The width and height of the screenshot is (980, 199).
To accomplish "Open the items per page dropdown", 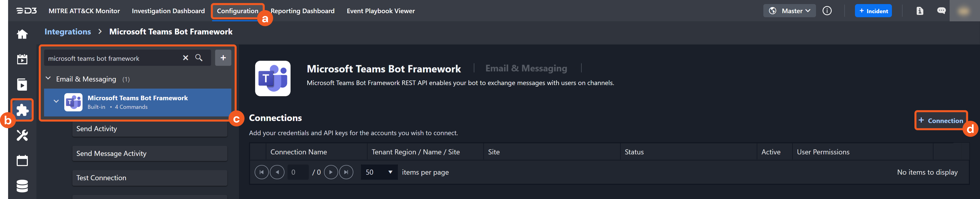I will pos(379,172).
